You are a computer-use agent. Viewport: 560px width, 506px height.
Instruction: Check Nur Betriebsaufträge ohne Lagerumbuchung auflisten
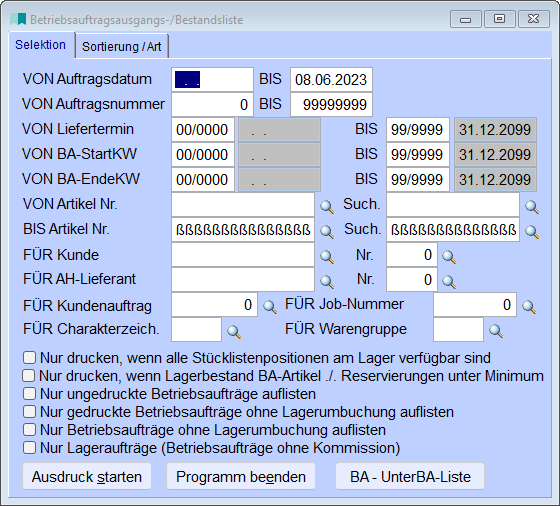(29, 429)
